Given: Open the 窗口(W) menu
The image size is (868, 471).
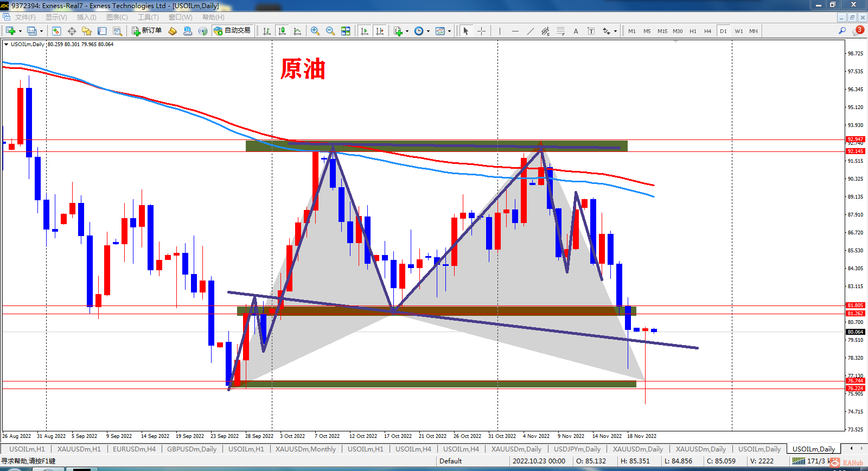Looking at the screenshot, I should point(180,17).
